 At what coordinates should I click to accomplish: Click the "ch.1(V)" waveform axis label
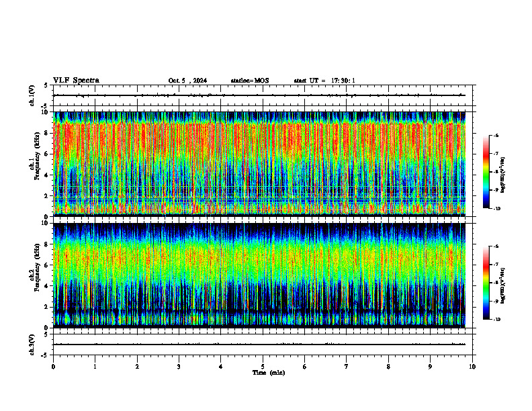click(x=32, y=95)
